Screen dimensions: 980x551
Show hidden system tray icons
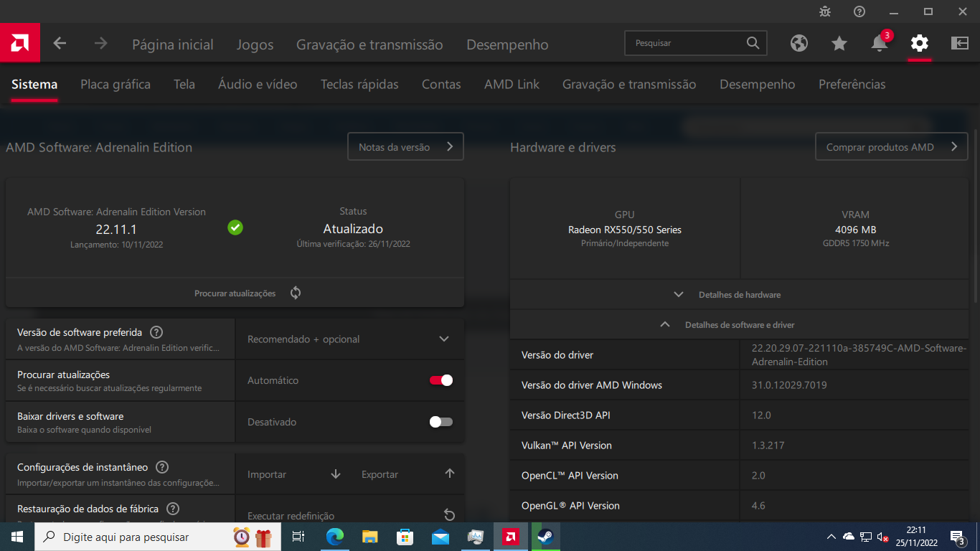click(831, 537)
